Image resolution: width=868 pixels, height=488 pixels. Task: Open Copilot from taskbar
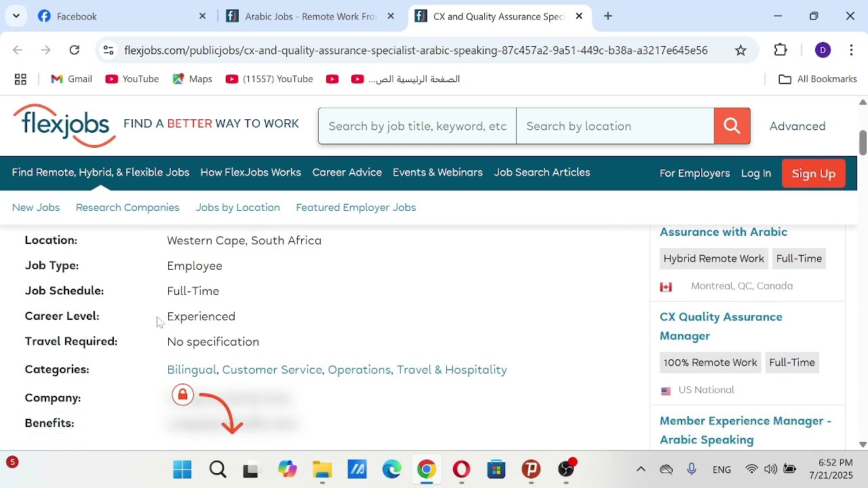click(288, 469)
